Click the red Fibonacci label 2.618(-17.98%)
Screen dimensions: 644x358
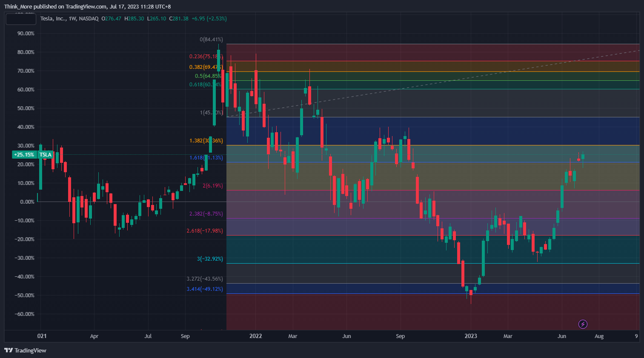205,231
